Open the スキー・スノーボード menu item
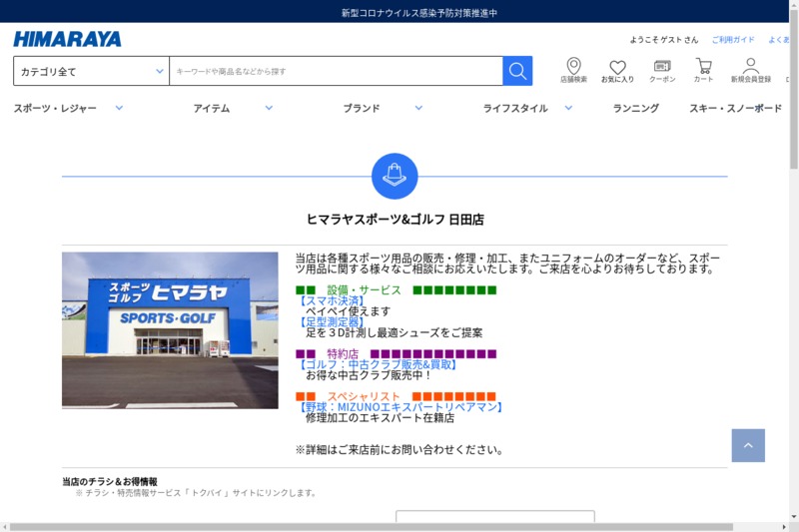Image resolution: width=799 pixels, height=532 pixels. [x=735, y=108]
